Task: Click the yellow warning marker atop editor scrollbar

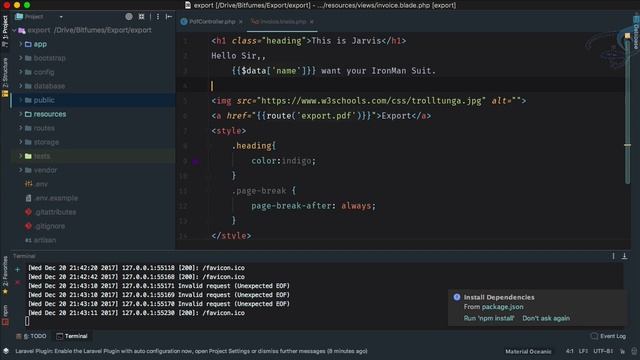Action: pos(627,36)
